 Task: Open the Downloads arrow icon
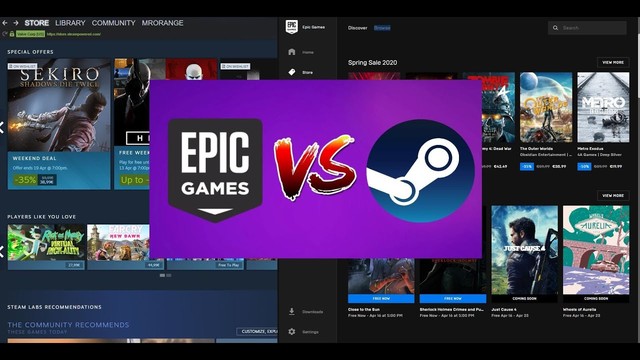291,311
